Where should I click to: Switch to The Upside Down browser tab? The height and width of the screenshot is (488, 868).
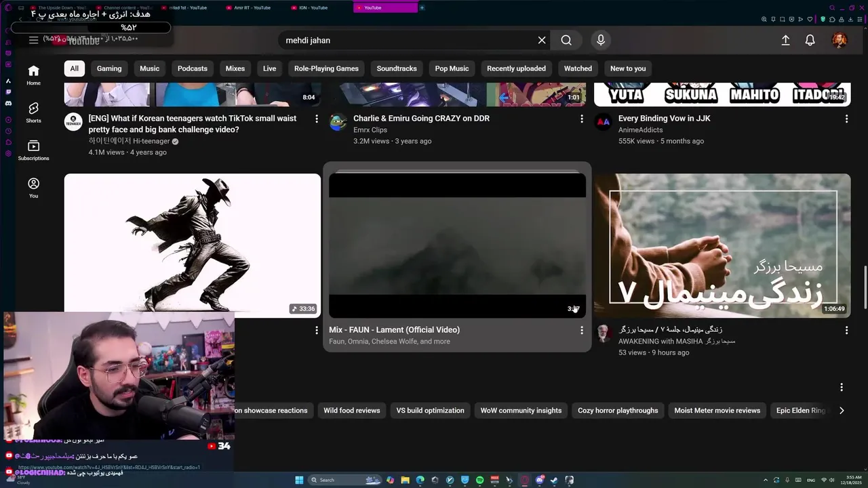point(61,7)
